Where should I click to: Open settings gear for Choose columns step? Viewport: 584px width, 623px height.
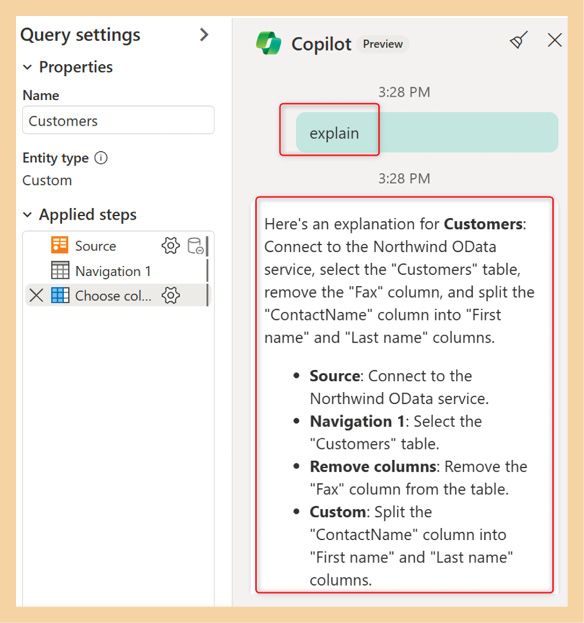coord(171,295)
